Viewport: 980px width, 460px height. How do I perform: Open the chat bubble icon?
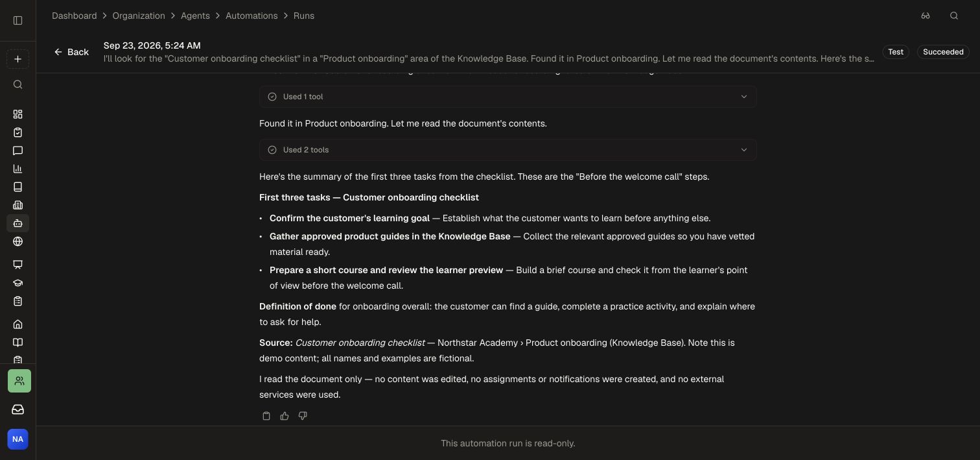click(18, 151)
